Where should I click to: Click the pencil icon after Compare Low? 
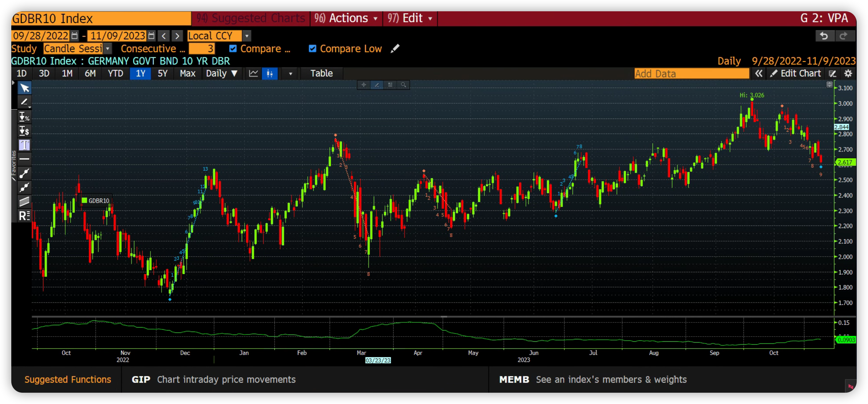(x=395, y=49)
